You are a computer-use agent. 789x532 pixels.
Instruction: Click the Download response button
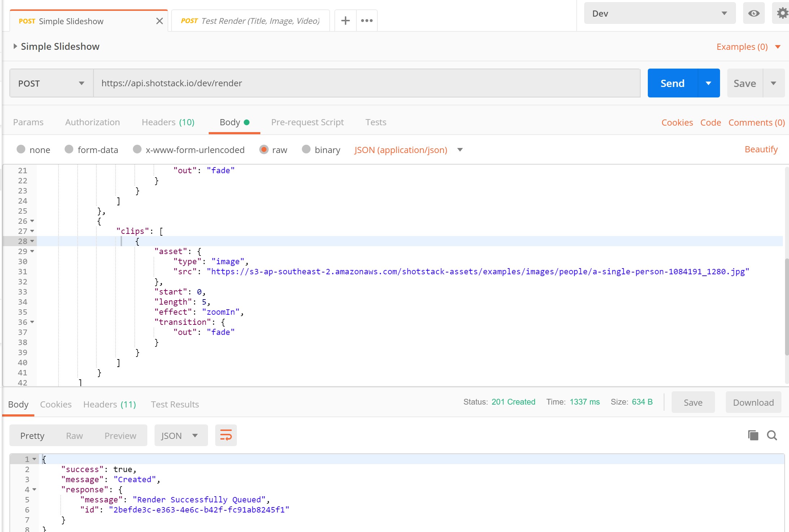click(753, 402)
